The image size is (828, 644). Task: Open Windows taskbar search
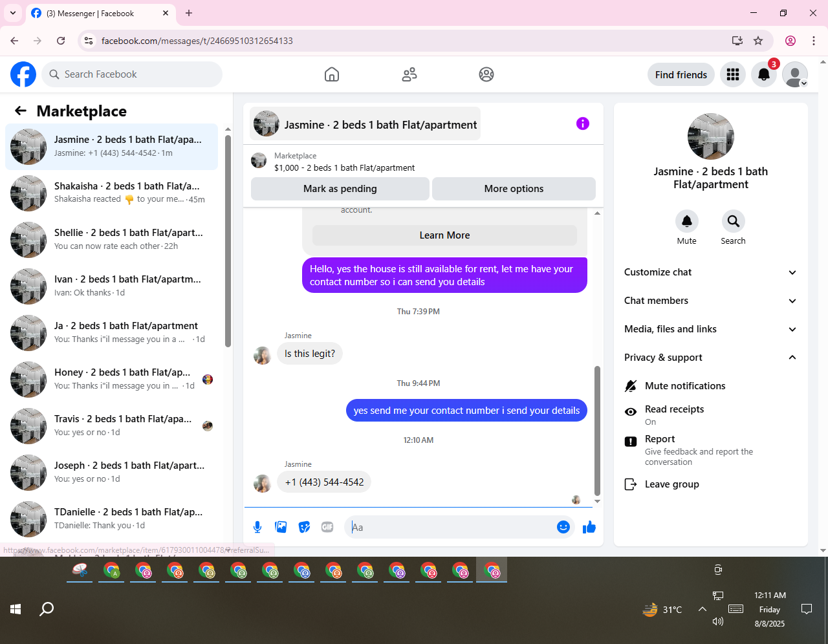click(x=47, y=609)
